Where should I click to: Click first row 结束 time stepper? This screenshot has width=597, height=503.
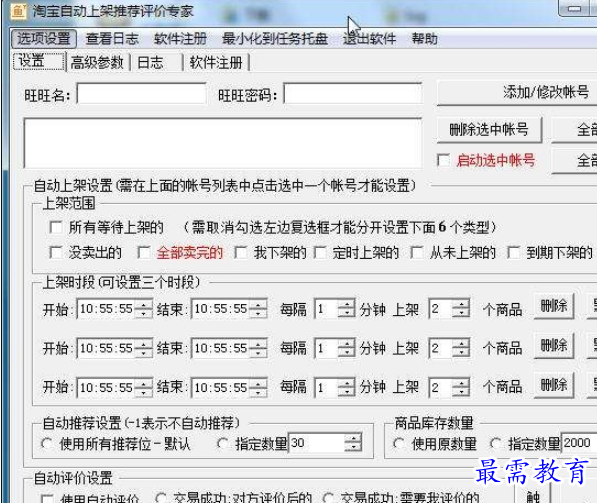[x=258, y=308]
